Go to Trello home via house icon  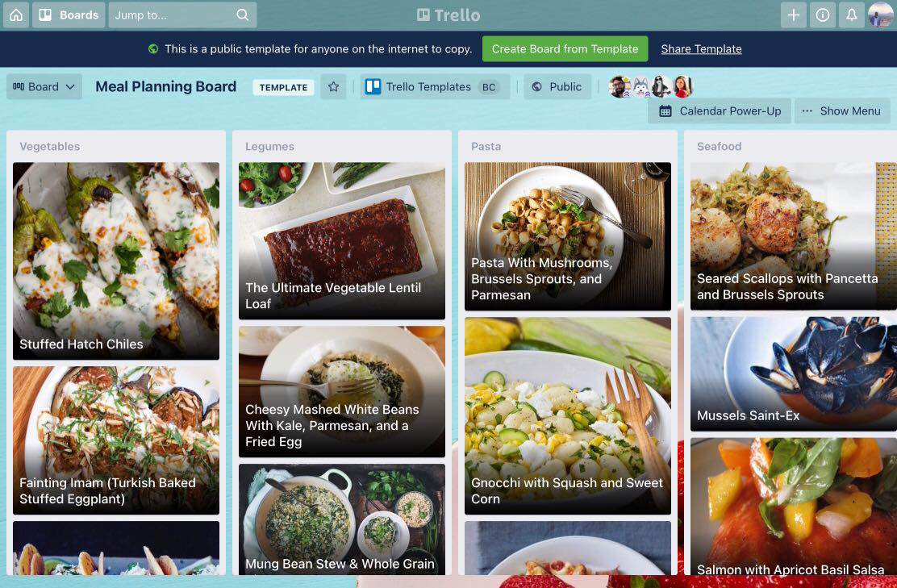tap(16, 15)
